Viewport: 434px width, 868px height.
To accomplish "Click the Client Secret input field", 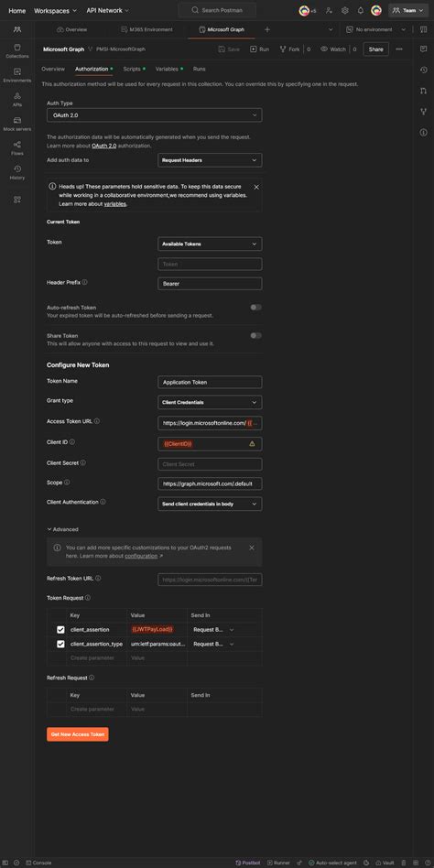I will pyautogui.click(x=210, y=464).
